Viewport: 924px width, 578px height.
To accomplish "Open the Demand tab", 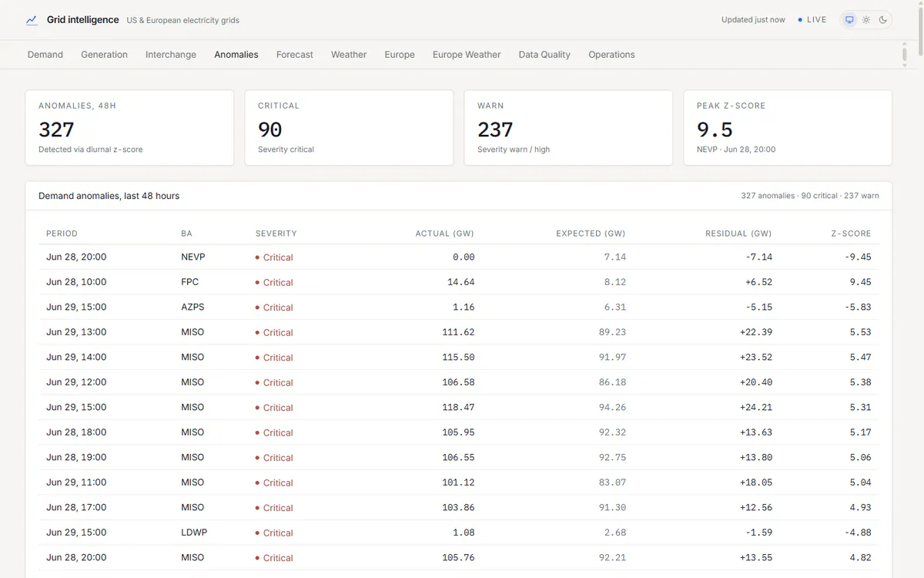I will coord(45,55).
